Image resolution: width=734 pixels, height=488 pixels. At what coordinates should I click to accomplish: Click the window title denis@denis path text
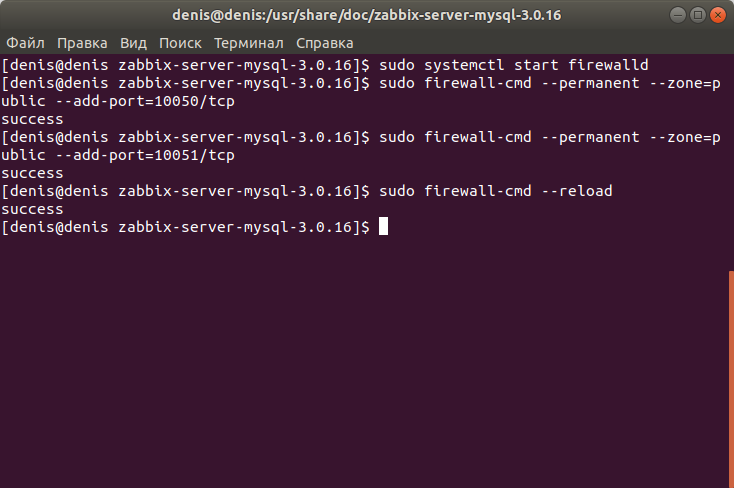click(x=367, y=15)
